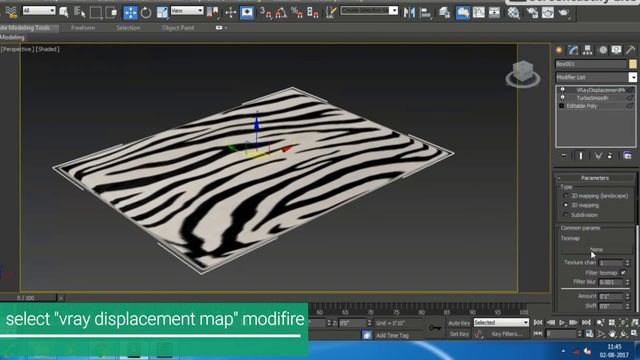Screen dimensions: 640x360
Task: Toggle the Auto Key button
Action: pyautogui.click(x=459, y=323)
